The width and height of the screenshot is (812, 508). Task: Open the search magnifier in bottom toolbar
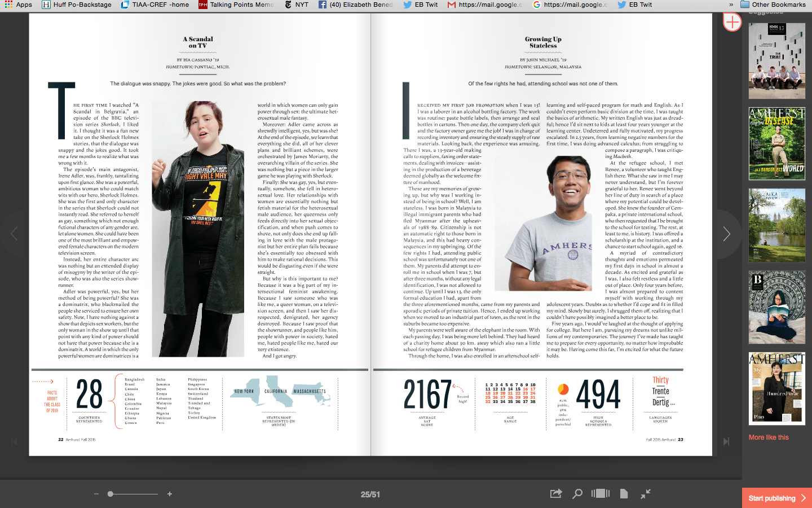[x=577, y=494]
